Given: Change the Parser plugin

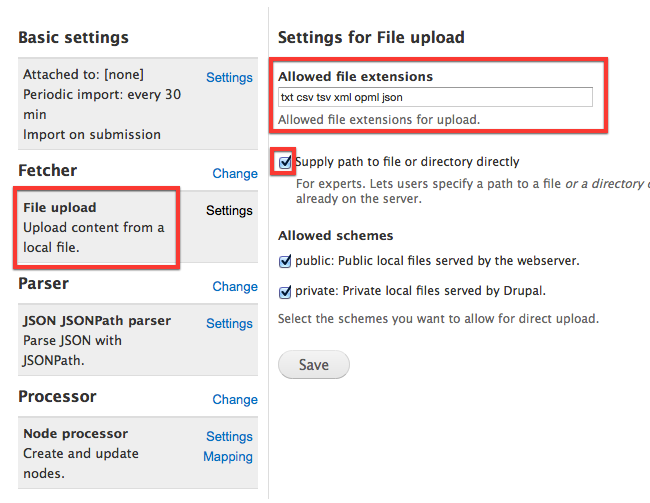Looking at the screenshot, I should pyautogui.click(x=235, y=286).
